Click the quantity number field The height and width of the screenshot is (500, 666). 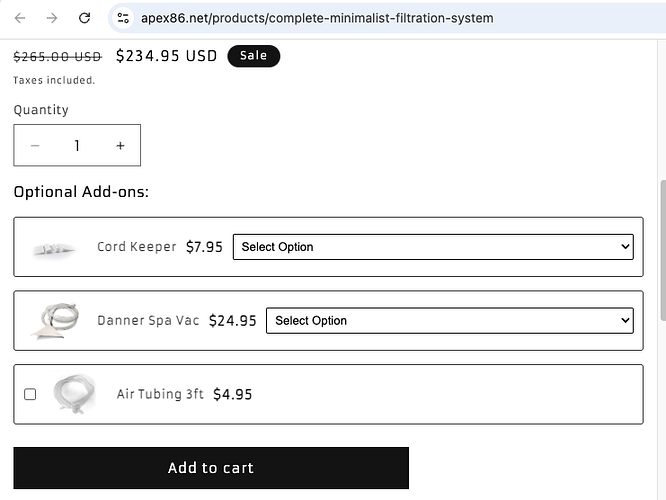click(x=77, y=146)
